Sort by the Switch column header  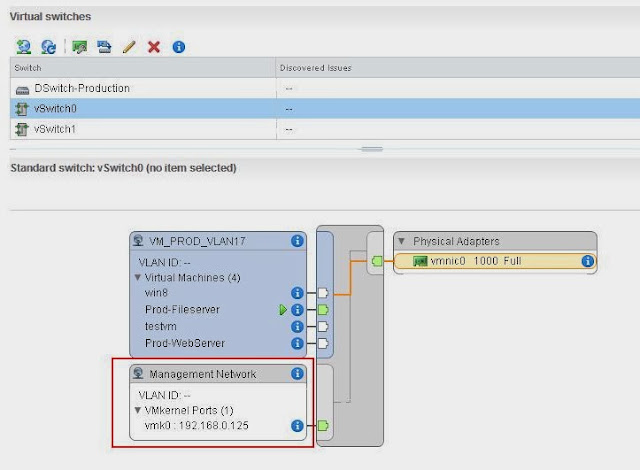coord(143,68)
